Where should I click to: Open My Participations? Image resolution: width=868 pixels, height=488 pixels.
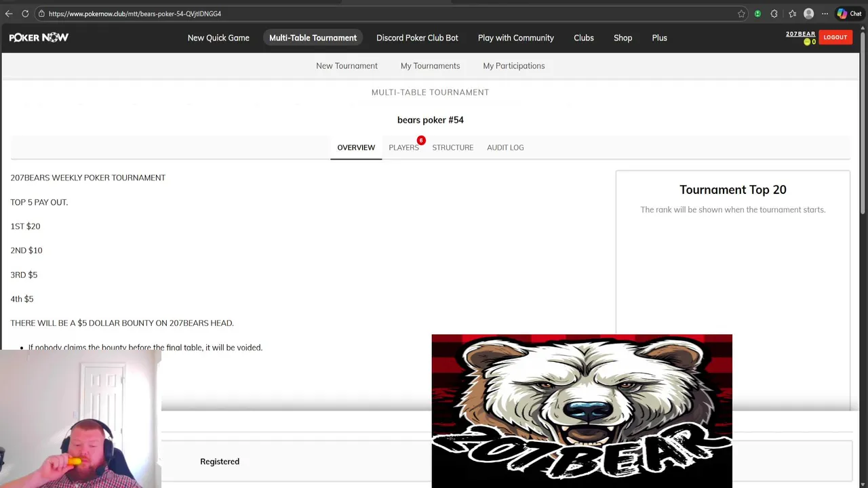[513, 66]
